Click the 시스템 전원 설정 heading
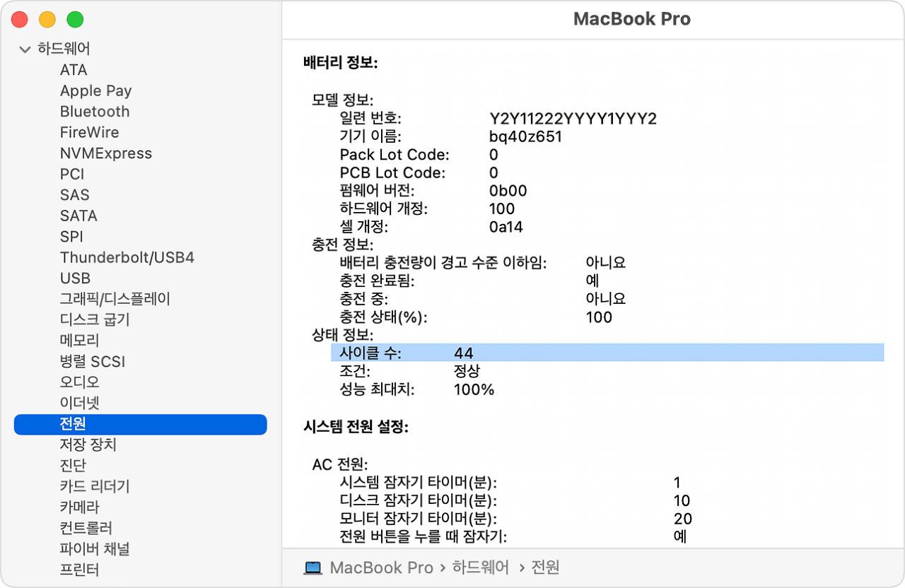 [x=356, y=427]
